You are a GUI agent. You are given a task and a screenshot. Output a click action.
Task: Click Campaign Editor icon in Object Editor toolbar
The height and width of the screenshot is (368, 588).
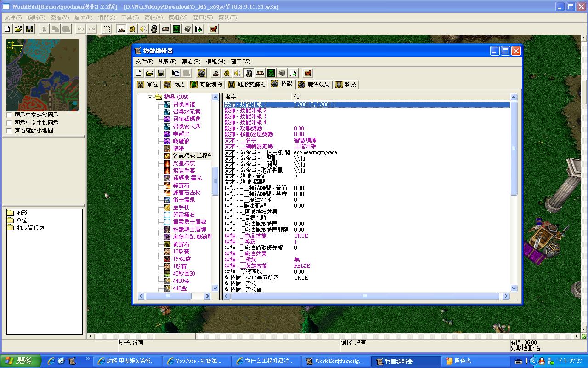(260, 73)
